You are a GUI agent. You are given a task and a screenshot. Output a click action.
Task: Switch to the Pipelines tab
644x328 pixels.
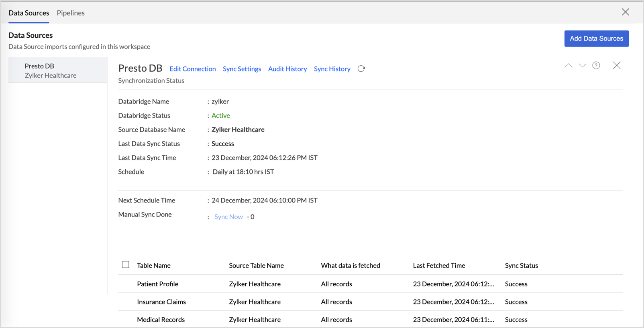click(x=71, y=13)
